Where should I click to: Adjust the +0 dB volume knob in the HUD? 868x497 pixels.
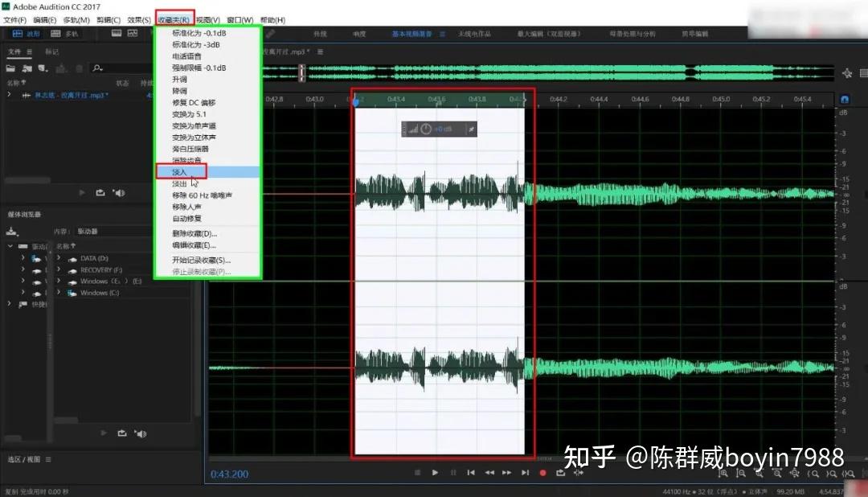(426, 129)
